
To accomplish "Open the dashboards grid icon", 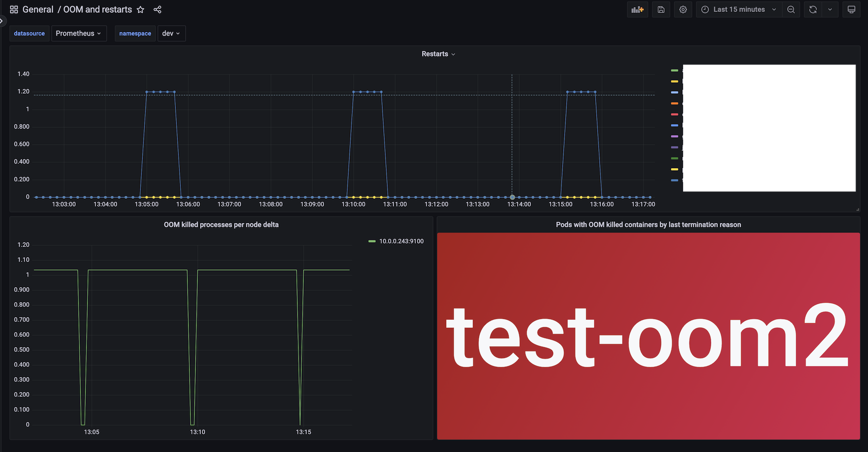I will click(14, 9).
